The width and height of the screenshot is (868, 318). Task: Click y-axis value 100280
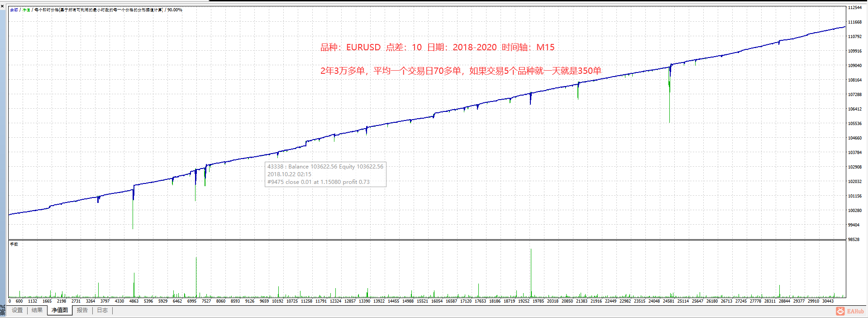(855, 211)
